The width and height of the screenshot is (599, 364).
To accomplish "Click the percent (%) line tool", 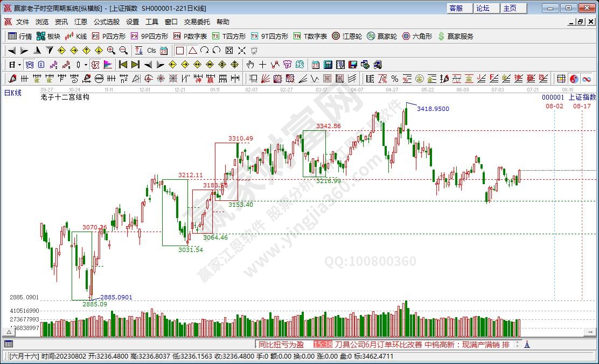I will pos(395,79).
